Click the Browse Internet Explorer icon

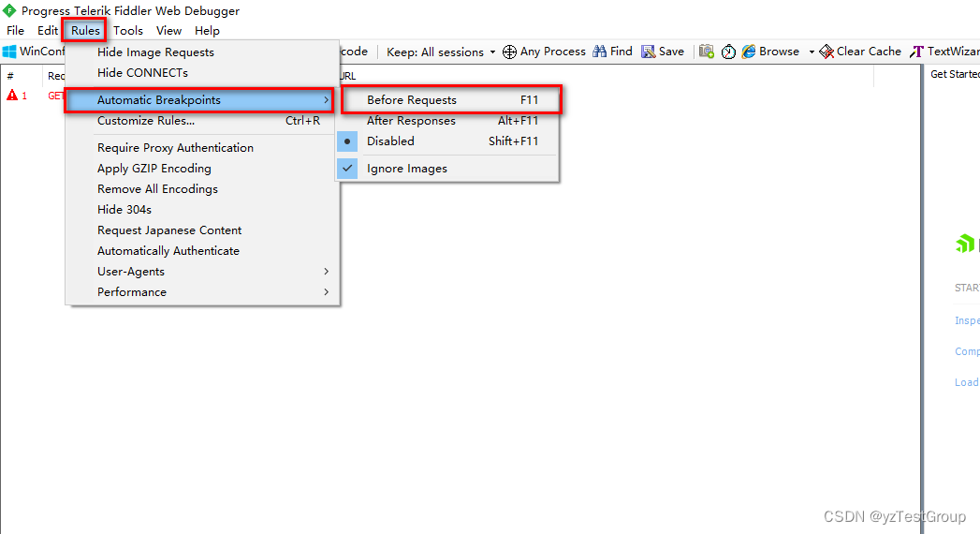tap(749, 52)
